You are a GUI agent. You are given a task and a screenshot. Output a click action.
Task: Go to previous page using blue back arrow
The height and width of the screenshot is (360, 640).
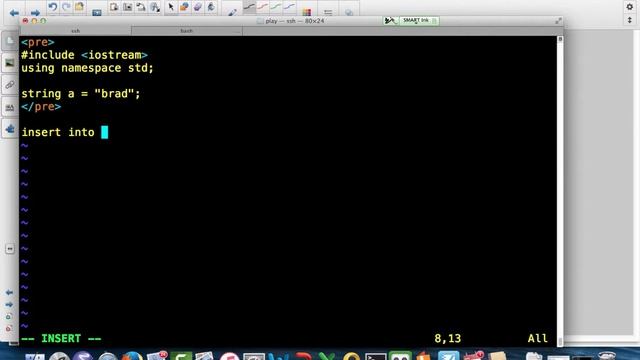(14, 13)
